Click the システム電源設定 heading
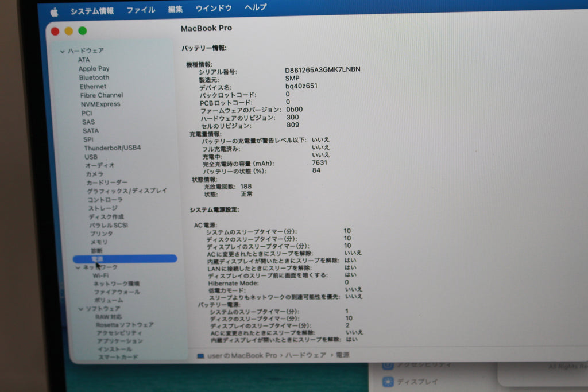The width and height of the screenshot is (588, 392). click(214, 209)
